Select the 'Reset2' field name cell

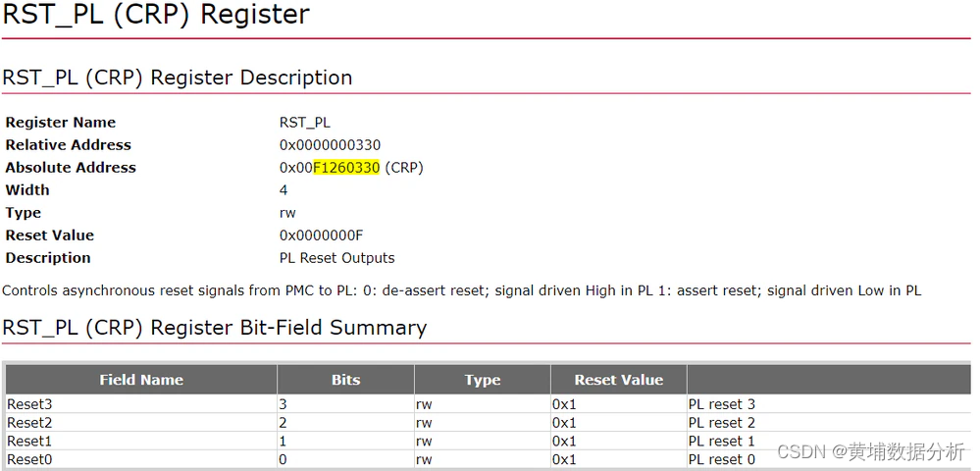point(141,422)
